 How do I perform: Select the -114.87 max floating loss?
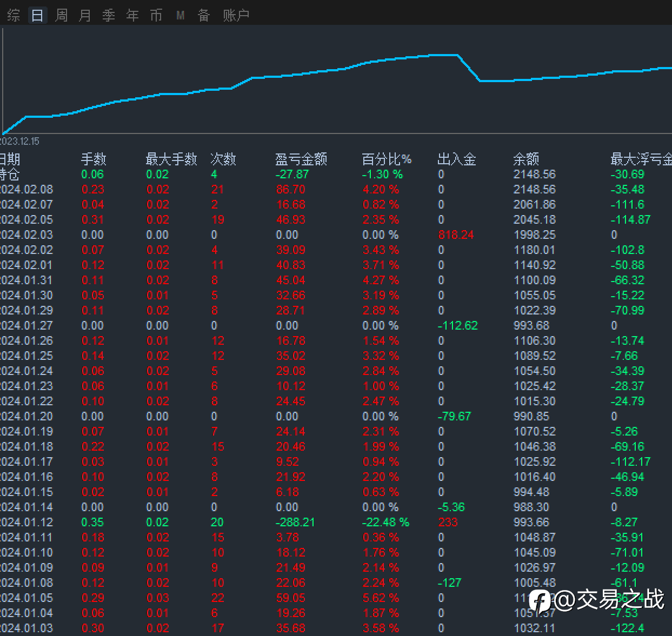tap(630, 220)
